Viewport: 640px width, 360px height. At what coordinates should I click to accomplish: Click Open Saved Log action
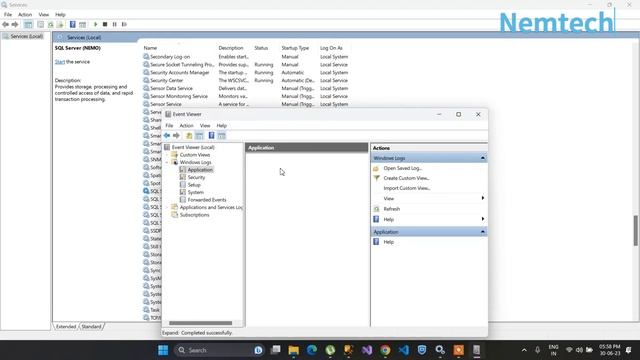tap(402, 168)
